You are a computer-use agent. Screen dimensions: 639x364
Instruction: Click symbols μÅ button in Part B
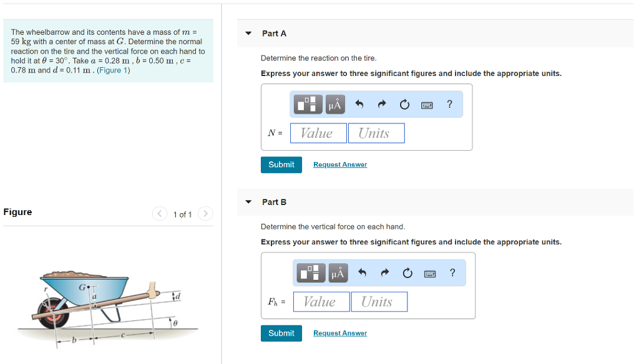tap(337, 273)
